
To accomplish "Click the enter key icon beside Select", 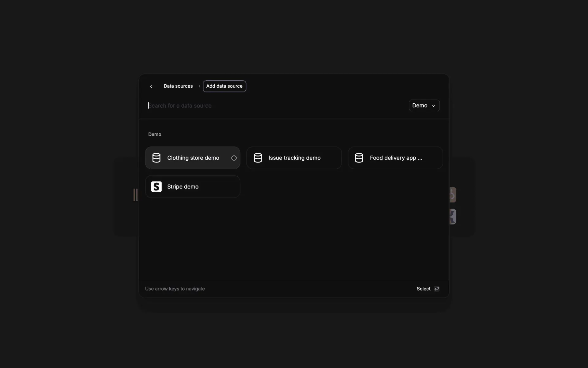I will pyautogui.click(x=437, y=289).
